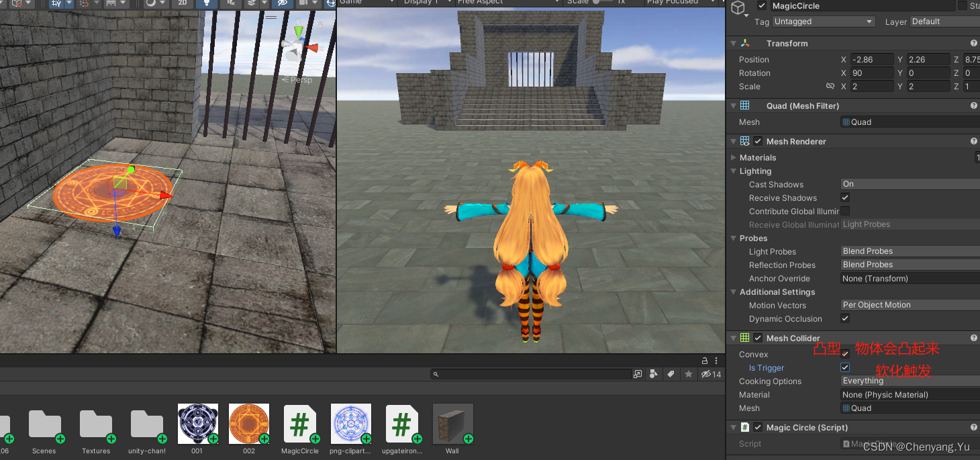The image size is (980, 460).
Task: Click Position X field
Action: click(x=872, y=60)
